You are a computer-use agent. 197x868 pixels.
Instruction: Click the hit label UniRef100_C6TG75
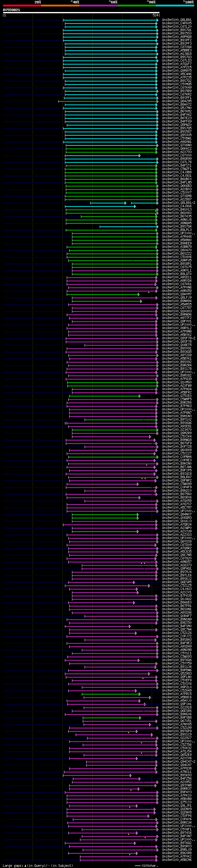176,267
